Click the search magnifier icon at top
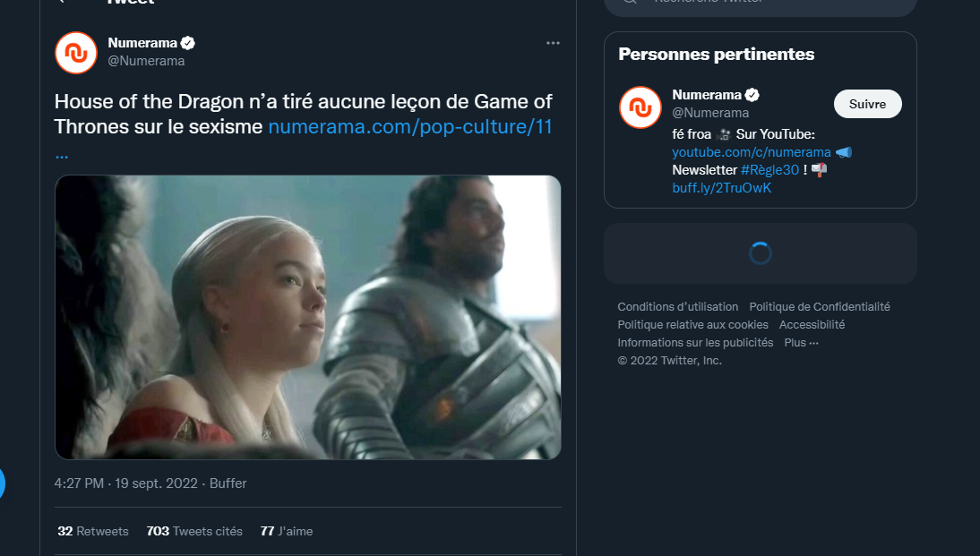The height and width of the screenshot is (556, 980). pos(630,1)
